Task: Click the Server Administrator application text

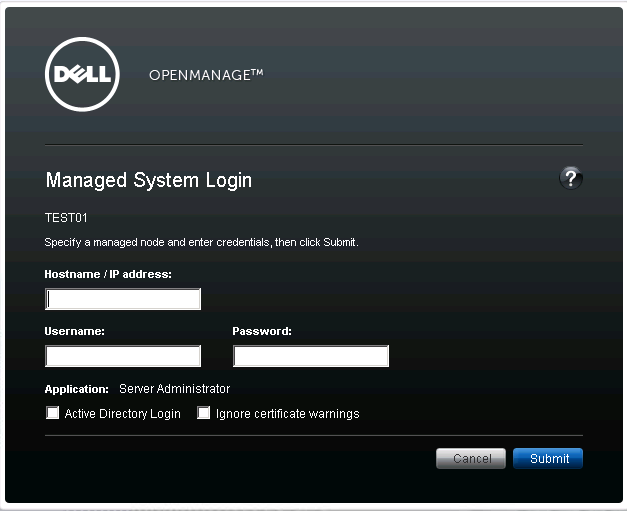Action: (174, 389)
